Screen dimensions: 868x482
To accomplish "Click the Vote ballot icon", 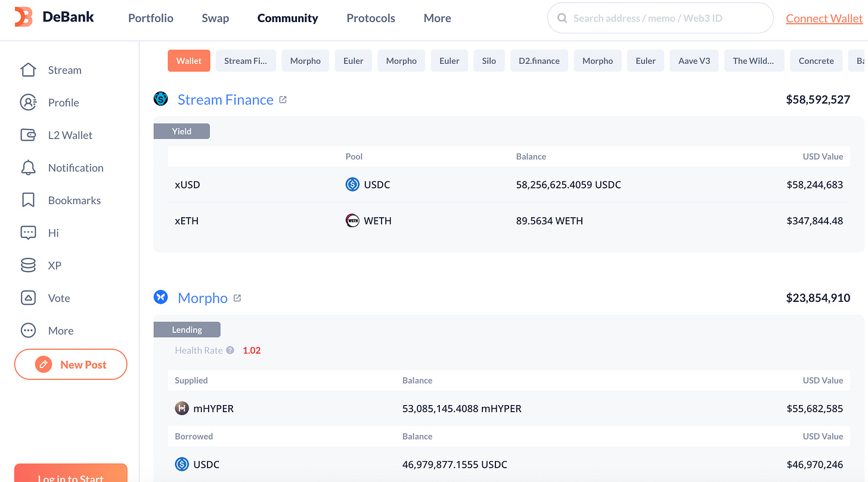I will click(x=28, y=298).
